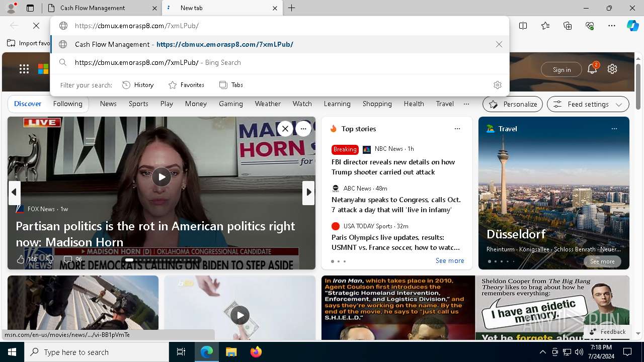Select the Cash Flow Management URL suggestion
The image size is (644, 362).
point(280,44)
